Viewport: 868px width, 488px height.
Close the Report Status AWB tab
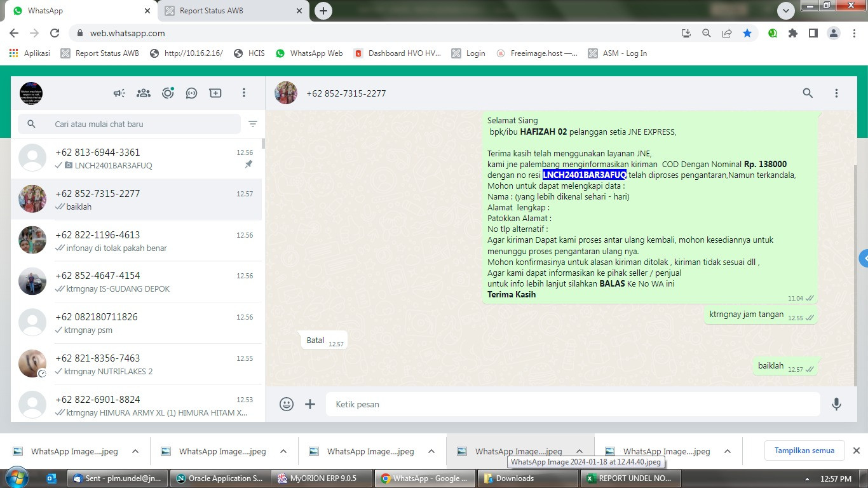point(298,11)
